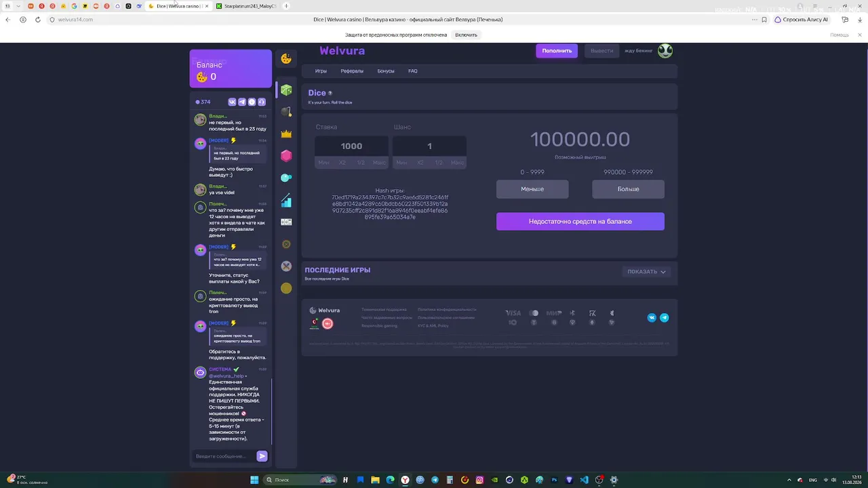Click the Помощь link in notice bar
The height and width of the screenshot is (488, 868).
[x=840, y=35]
